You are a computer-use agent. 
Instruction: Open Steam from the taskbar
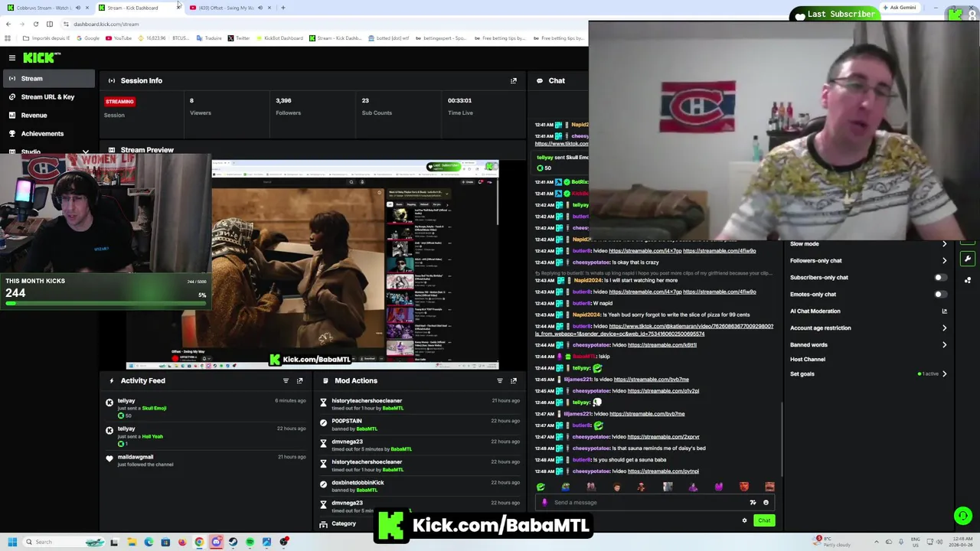(233, 542)
